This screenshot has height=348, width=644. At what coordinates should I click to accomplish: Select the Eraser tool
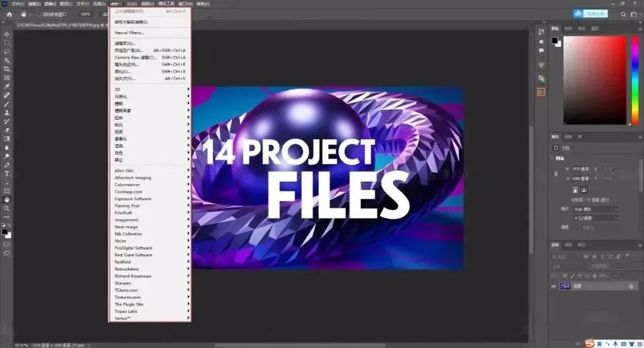[x=7, y=130]
